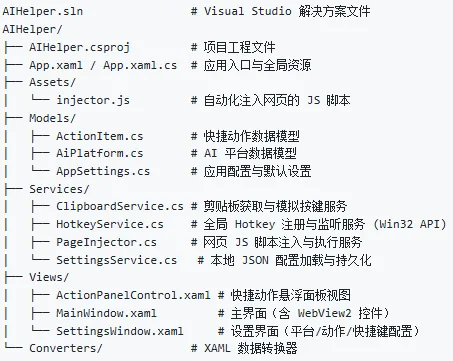The width and height of the screenshot is (453, 361).
Task: Open ActionPanelControl.xaml view
Action: click(133, 295)
